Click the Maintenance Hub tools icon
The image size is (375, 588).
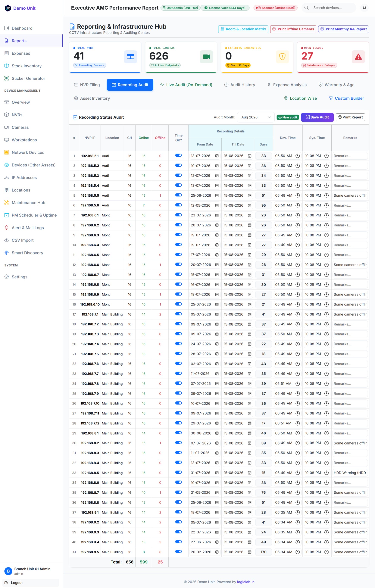pos(7,203)
